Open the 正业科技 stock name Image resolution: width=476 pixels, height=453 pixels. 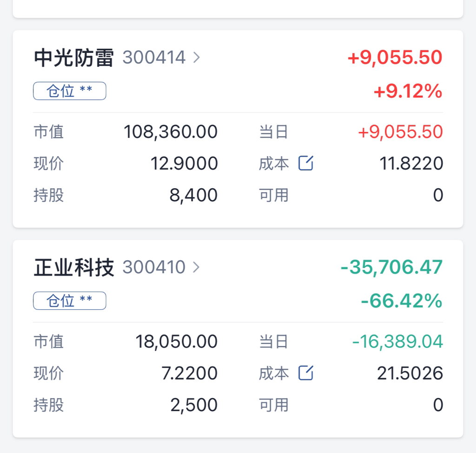click(x=74, y=267)
